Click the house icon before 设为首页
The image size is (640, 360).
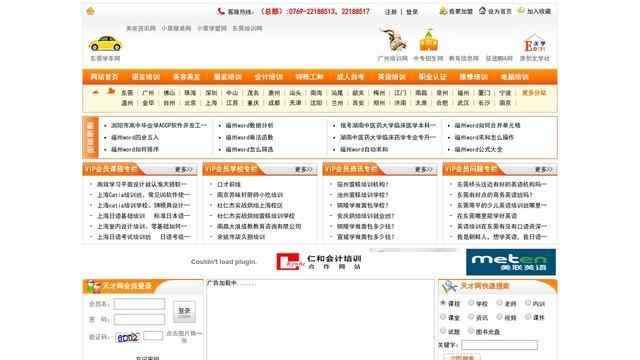point(482,11)
